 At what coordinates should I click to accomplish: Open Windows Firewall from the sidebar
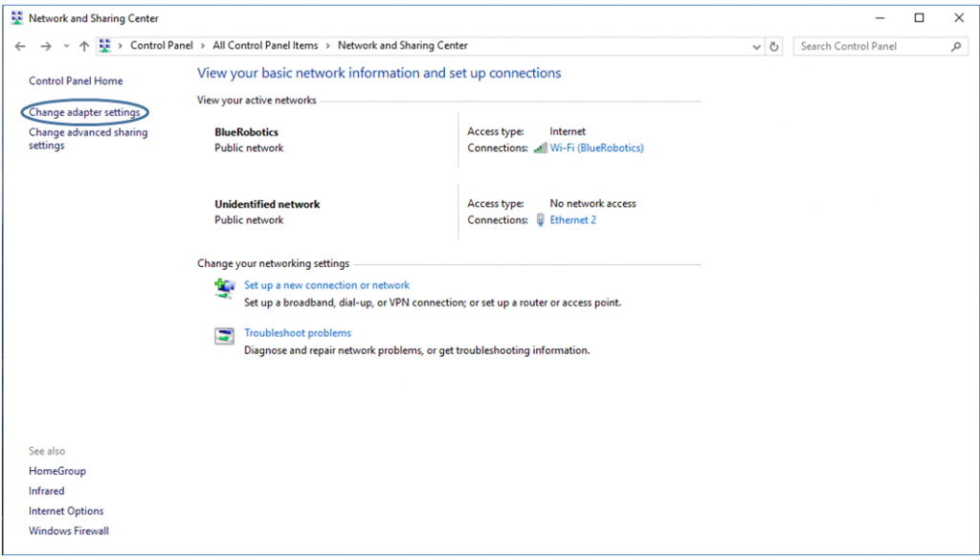(69, 530)
